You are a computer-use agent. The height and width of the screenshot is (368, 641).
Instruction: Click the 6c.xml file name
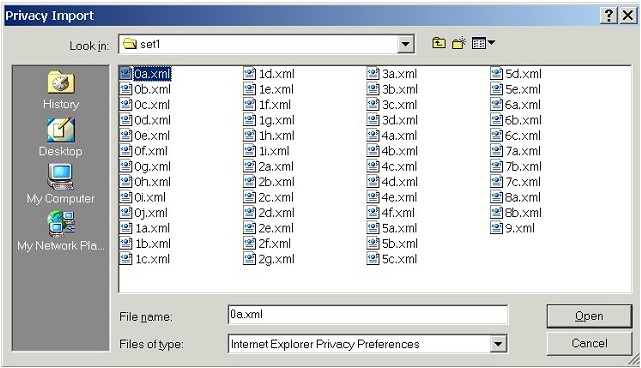coord(523,136)
